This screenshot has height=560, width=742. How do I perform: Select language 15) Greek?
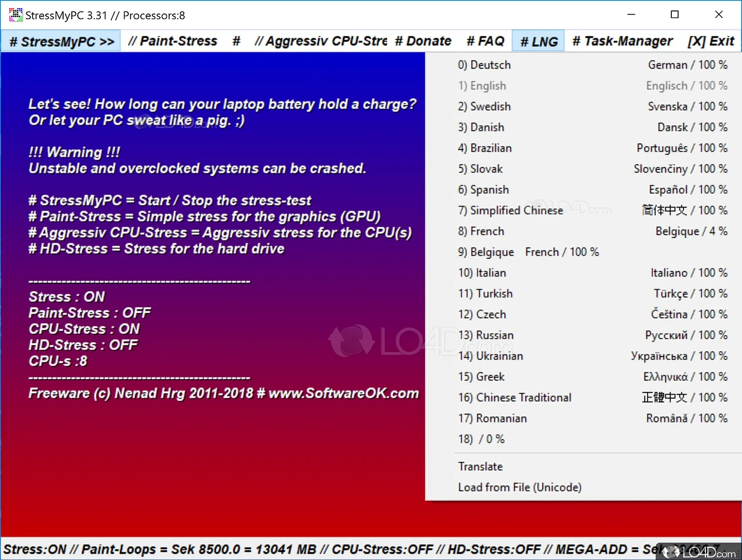point(584,377)
